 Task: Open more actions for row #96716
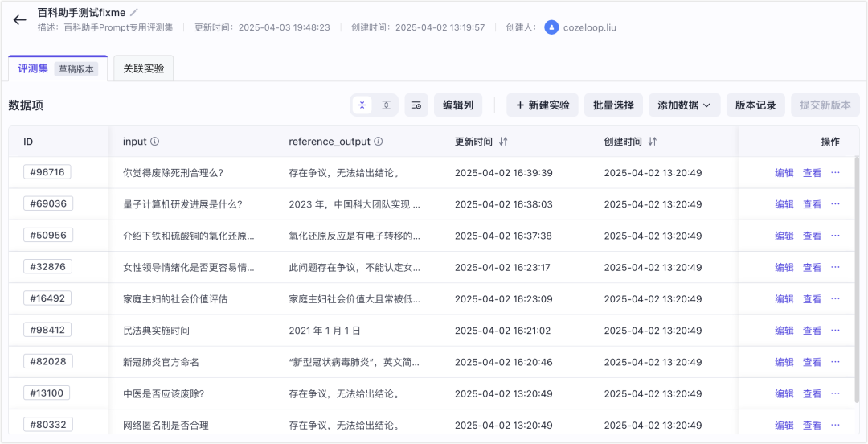pyautogui.click(x=835, y=172)
